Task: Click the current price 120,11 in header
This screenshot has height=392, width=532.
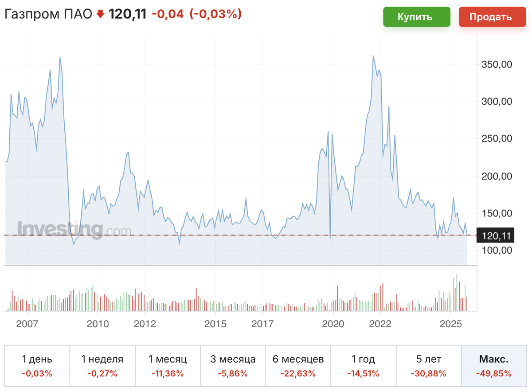Action: click(x=127, y=15)
